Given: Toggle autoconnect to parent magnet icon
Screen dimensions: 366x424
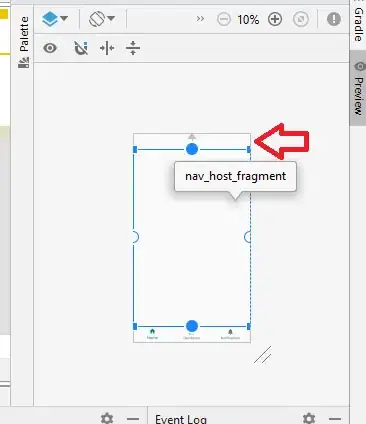Looking at the screenshot, I should tap(81, 48).
